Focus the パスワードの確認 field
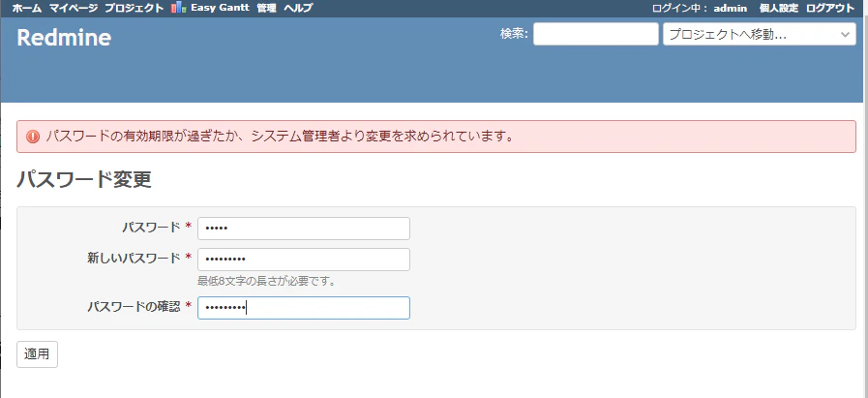868x398 pixels. point(304,308)
